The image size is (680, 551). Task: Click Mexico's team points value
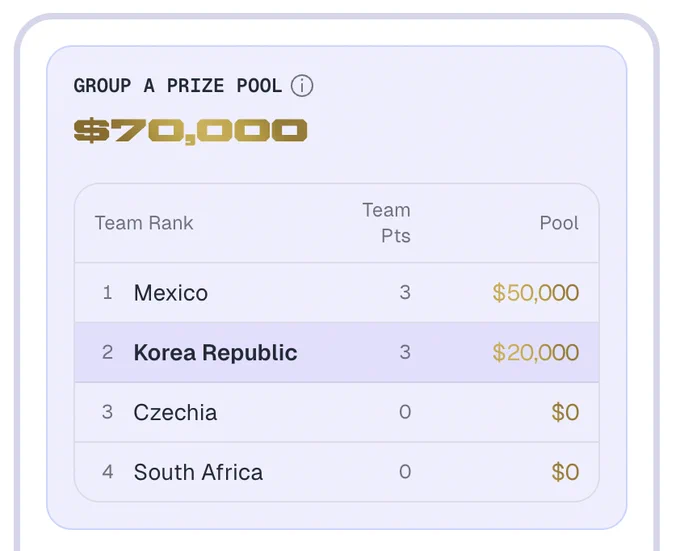[x=405, y=293]
